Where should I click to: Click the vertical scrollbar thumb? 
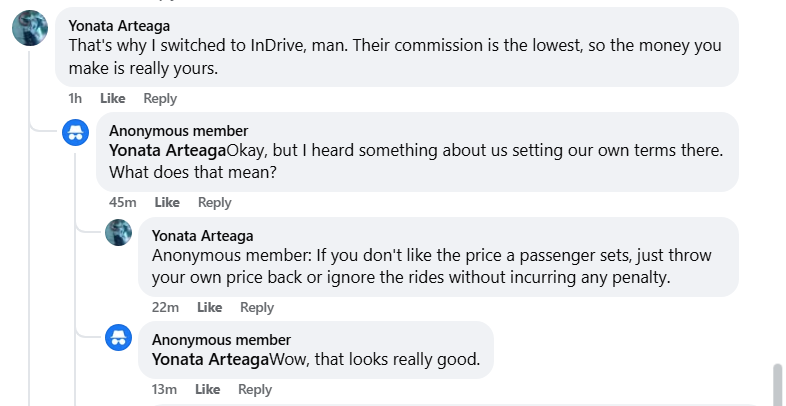tap(777, 384)
